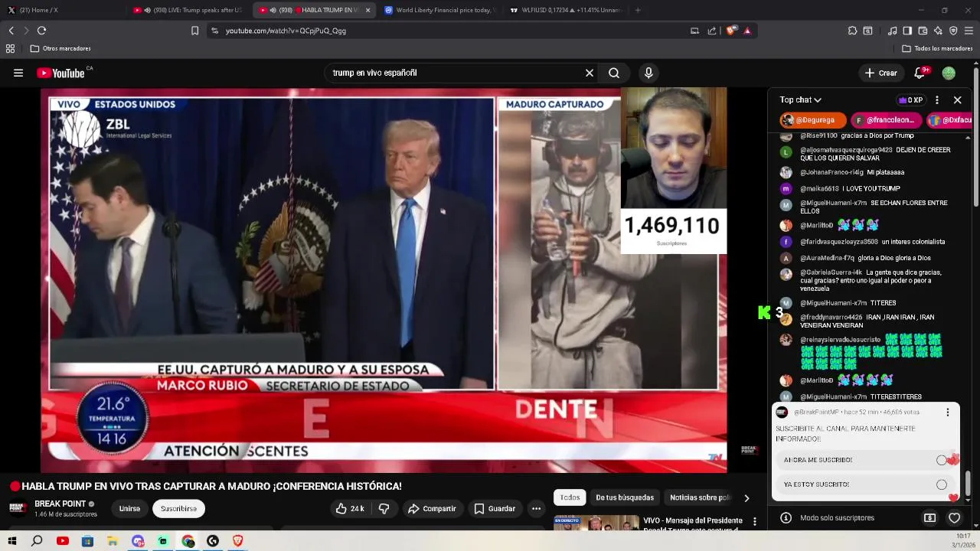The width and height of the screenshot is (980, 551).
Task: Select poll option YA ESTOY SUSCRITO!
Action: pos(865,484)
